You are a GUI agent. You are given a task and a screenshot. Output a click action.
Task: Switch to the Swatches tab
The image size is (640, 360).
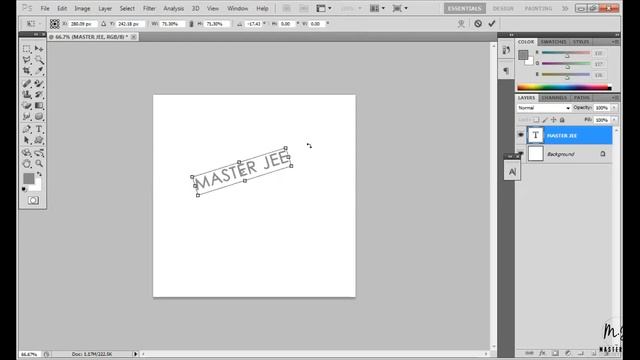coord(553,42)
